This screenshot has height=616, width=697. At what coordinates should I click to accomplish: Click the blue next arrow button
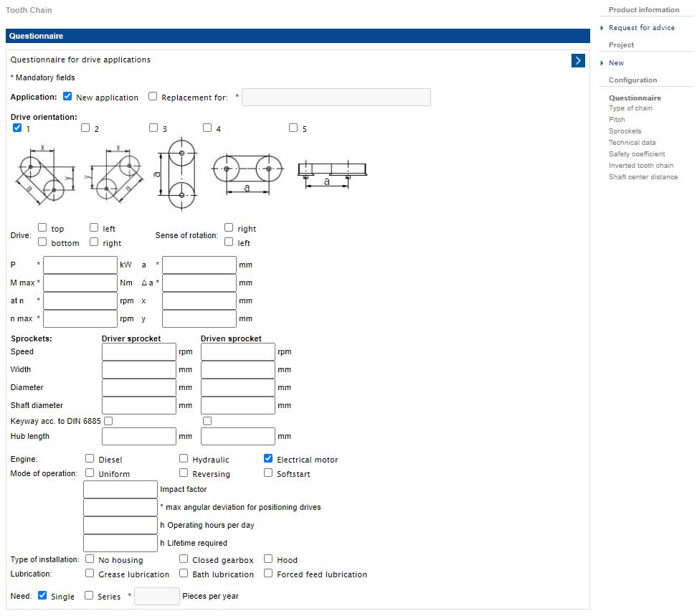(577, 60)
